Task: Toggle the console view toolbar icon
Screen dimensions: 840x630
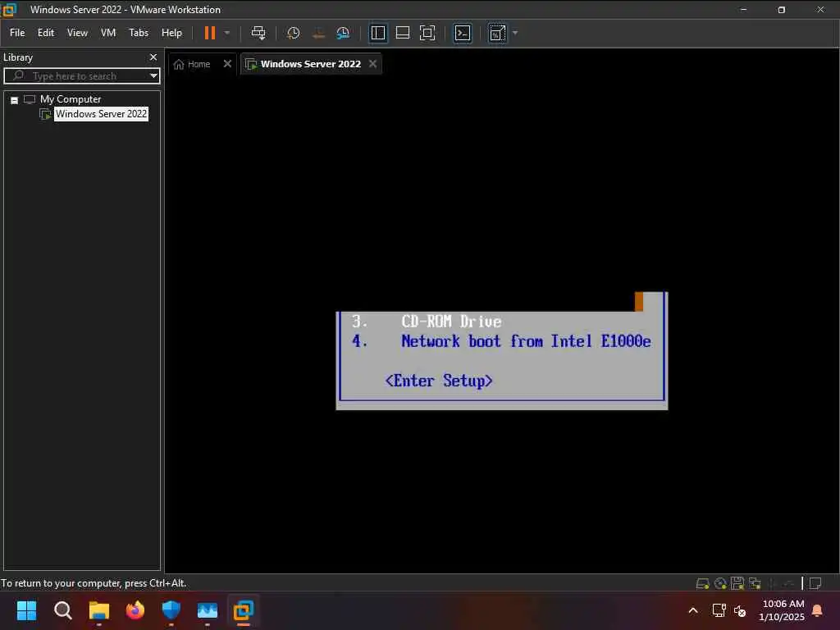Action: [x=463, y=33]
